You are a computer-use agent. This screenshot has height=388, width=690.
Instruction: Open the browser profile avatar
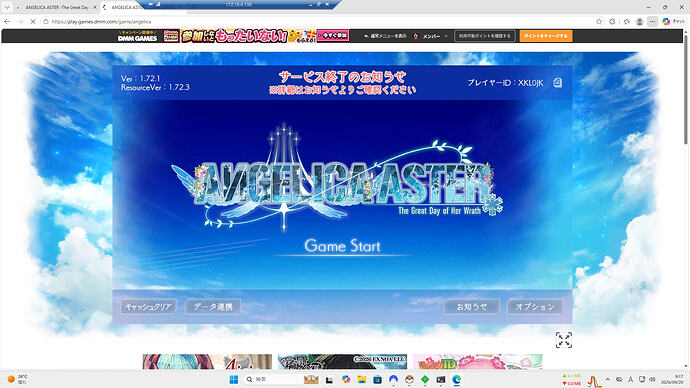point(639,22)
